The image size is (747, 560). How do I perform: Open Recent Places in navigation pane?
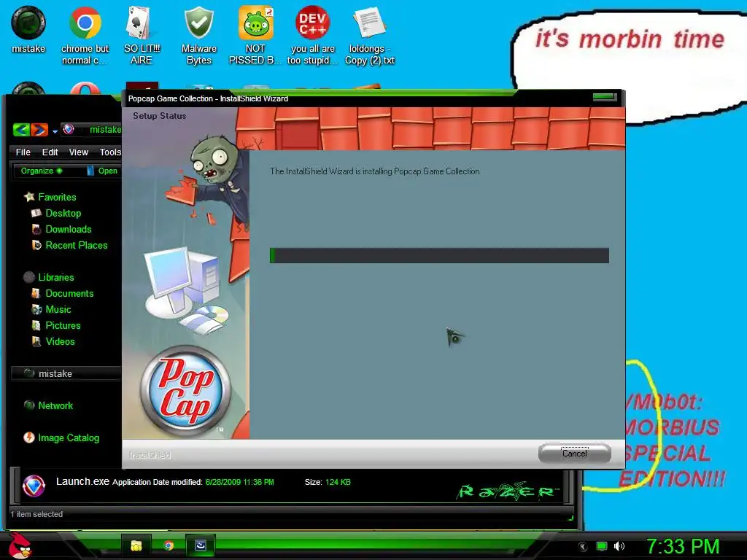(76, 245)
